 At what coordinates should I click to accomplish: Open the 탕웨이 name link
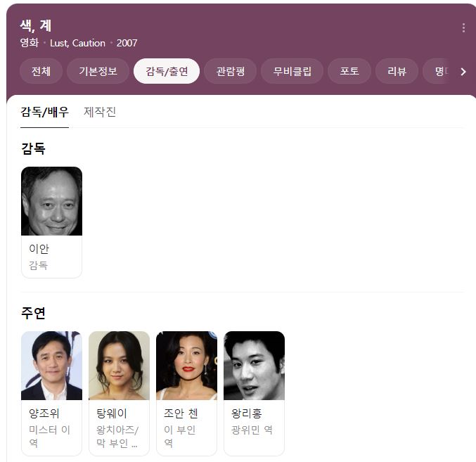click(111, 413)
